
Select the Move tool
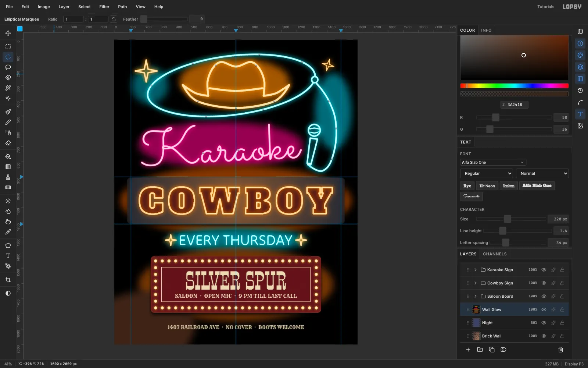coord(8,33)
